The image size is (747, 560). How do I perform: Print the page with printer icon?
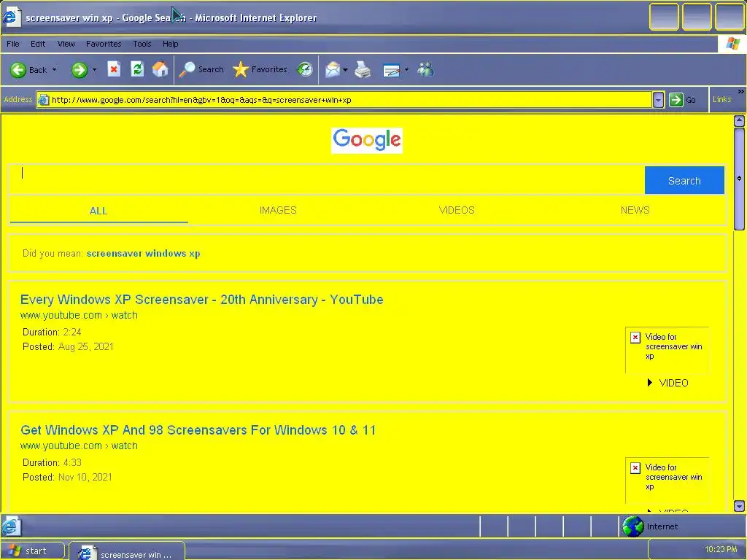tap(363, 70)
